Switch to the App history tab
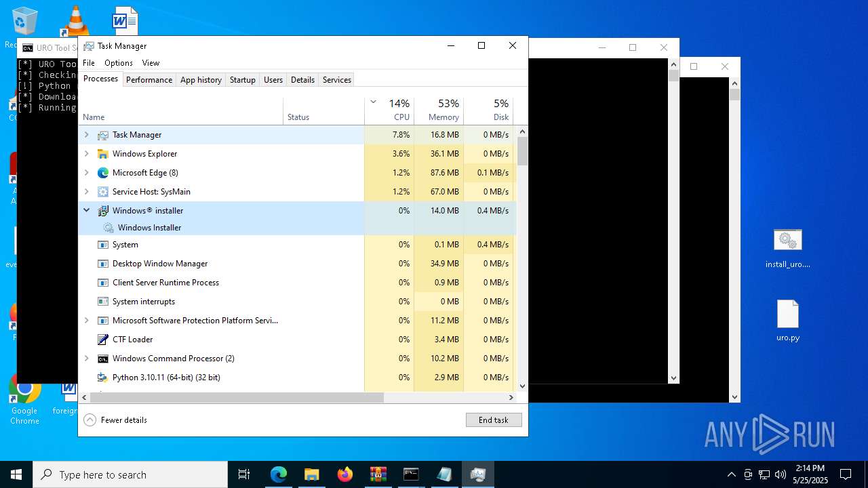Screen dimensions: 868x488 (201, 80)
